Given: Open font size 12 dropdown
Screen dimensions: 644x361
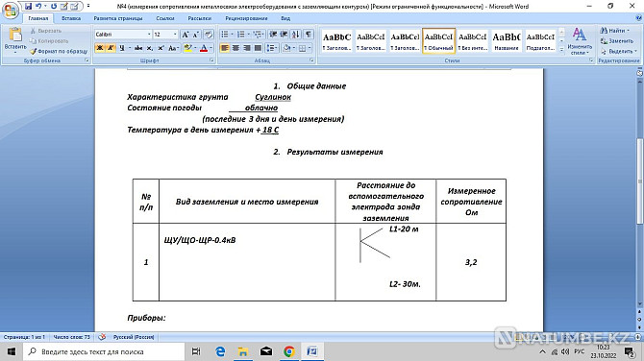Looking at the screenshot, I should [x=175, y=35].
